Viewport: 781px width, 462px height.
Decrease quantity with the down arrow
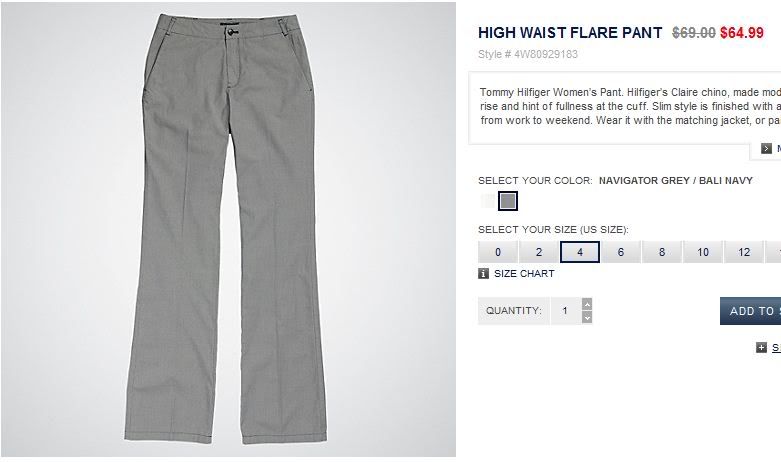(587, 318)
